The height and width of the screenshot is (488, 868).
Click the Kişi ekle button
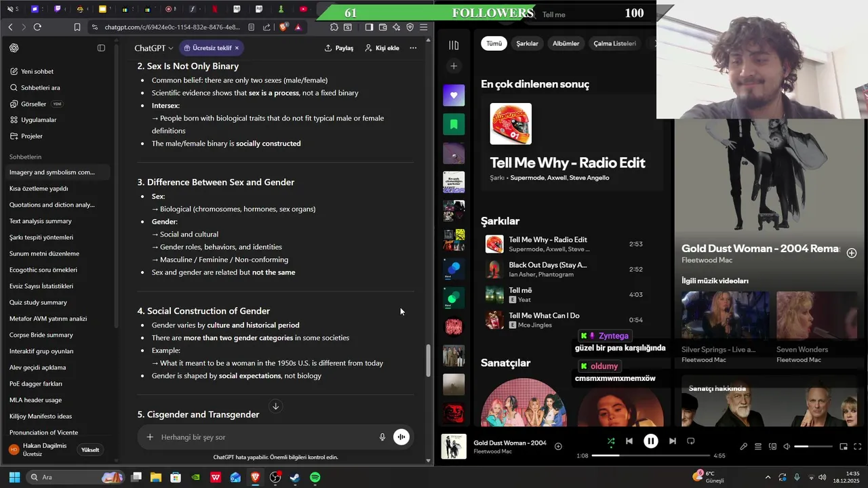[382, 48]
